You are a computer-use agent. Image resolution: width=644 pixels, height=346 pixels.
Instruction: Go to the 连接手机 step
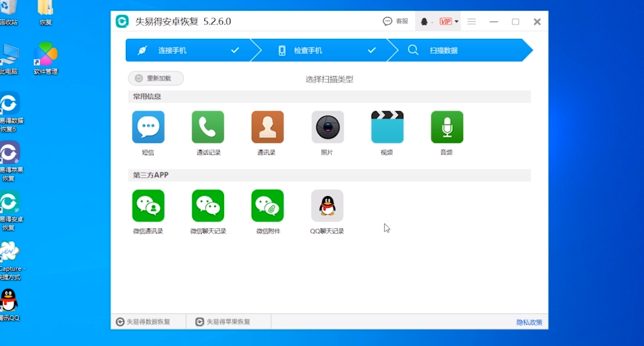189,50
